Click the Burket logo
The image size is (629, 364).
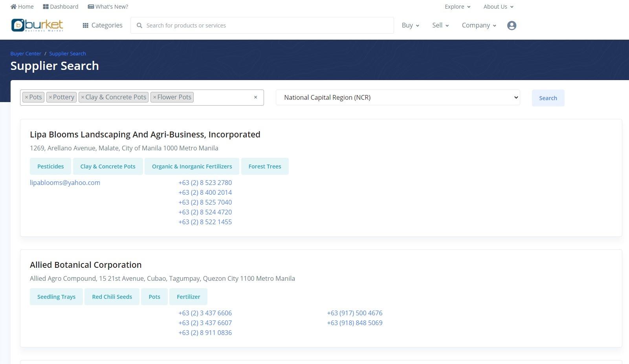coord(37,25)
